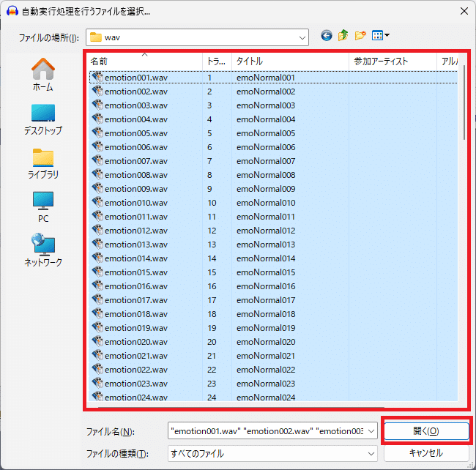Screen dimensions: 476x470
Task: Select emotion009.wav file name
Action: point(136,189)
